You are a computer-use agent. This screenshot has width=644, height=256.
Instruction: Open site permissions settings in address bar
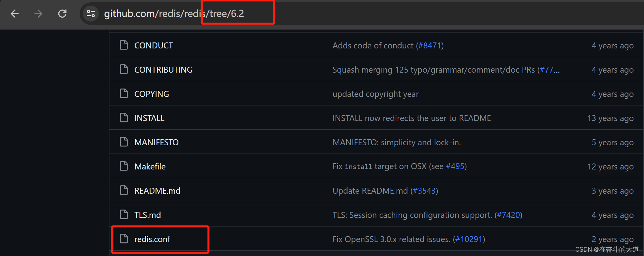(91, 14)
